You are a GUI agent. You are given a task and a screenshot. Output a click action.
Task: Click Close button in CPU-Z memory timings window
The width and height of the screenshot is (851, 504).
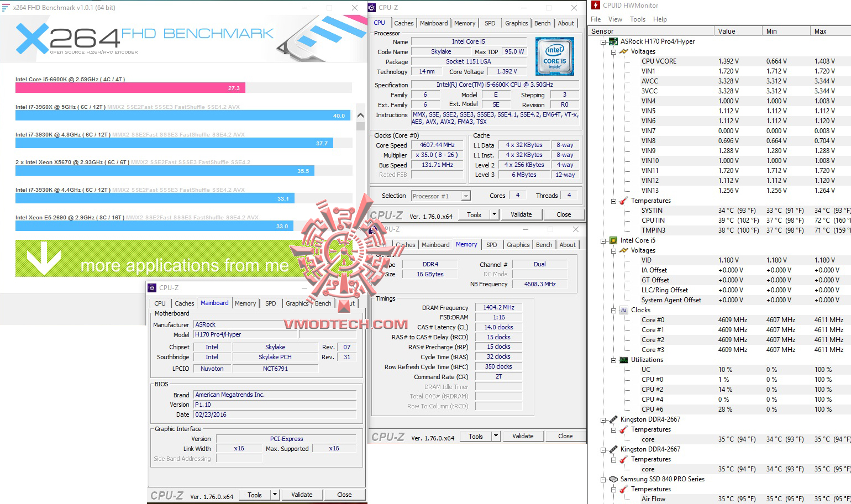point(565,436)
